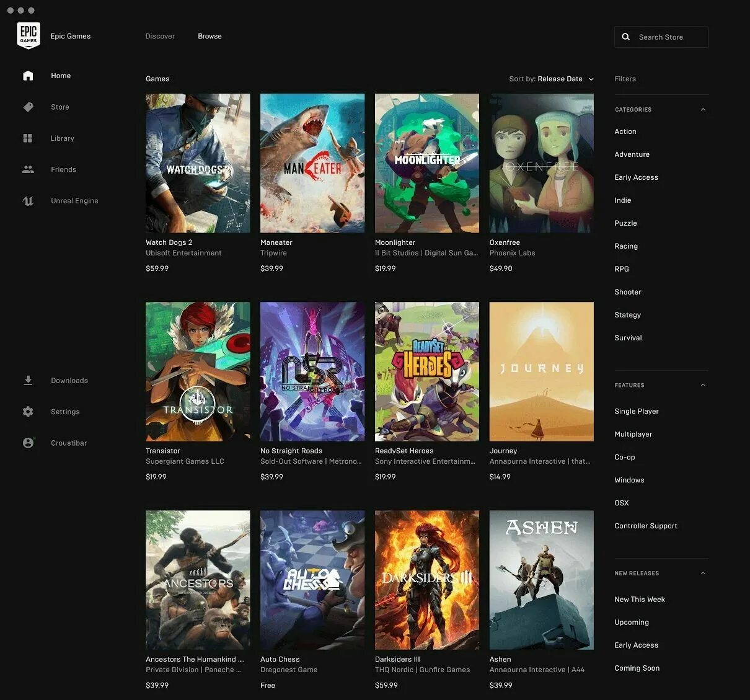Filter by Multiplayer feature

[x=633, y=435]
